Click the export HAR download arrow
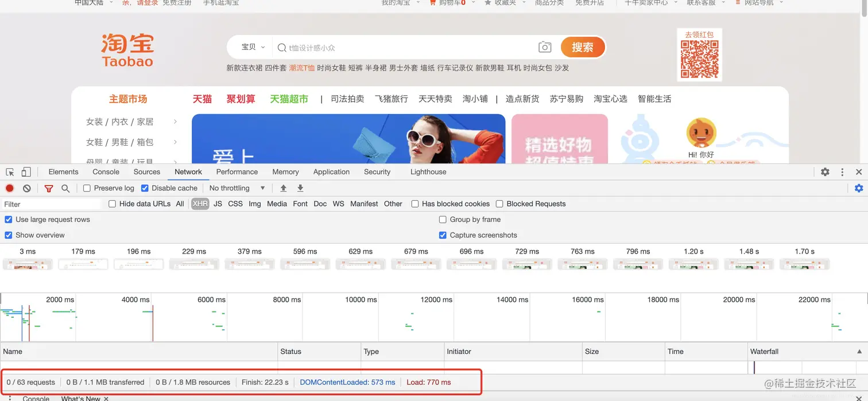 (300, 188)
